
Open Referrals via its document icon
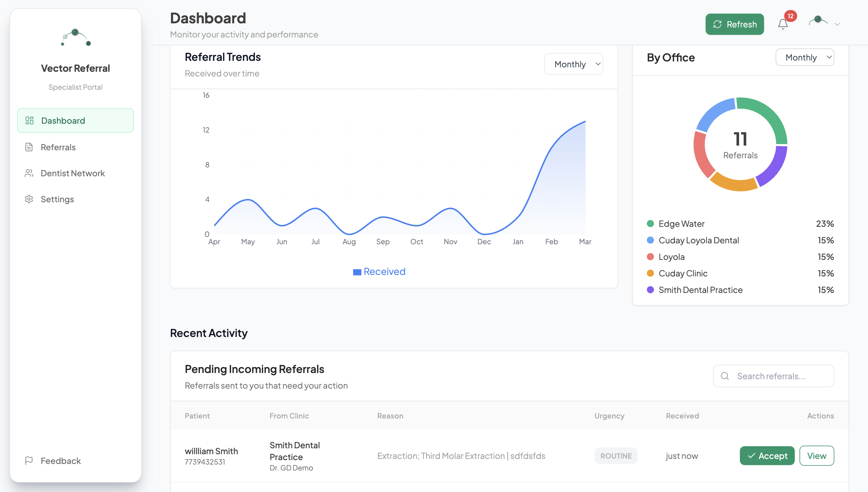pyautogui.click(x=29, y=147)
